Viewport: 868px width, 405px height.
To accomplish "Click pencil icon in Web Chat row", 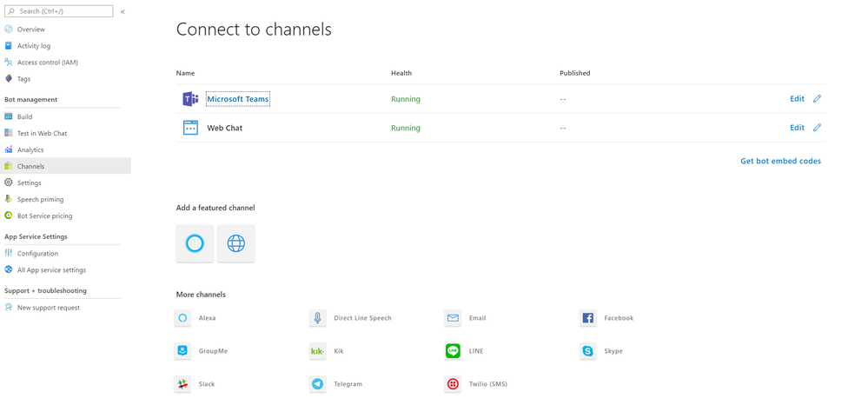I will pos(817,128).
